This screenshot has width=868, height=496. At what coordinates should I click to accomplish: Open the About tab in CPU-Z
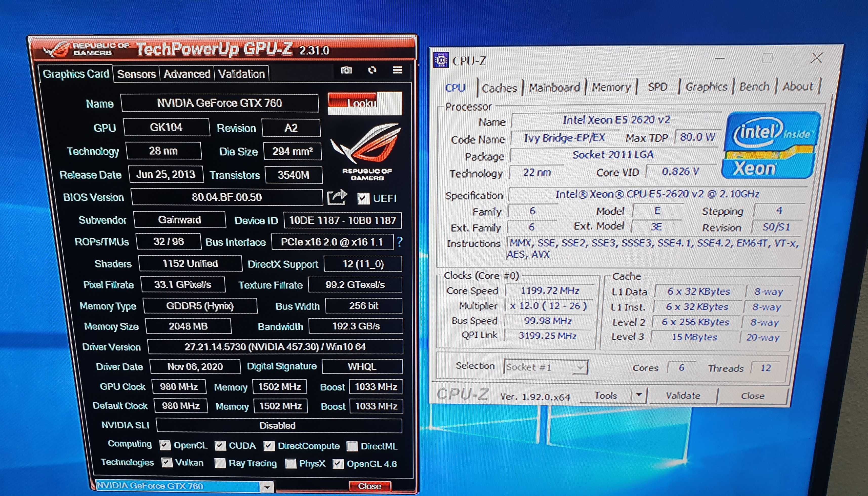coord(797,86)
